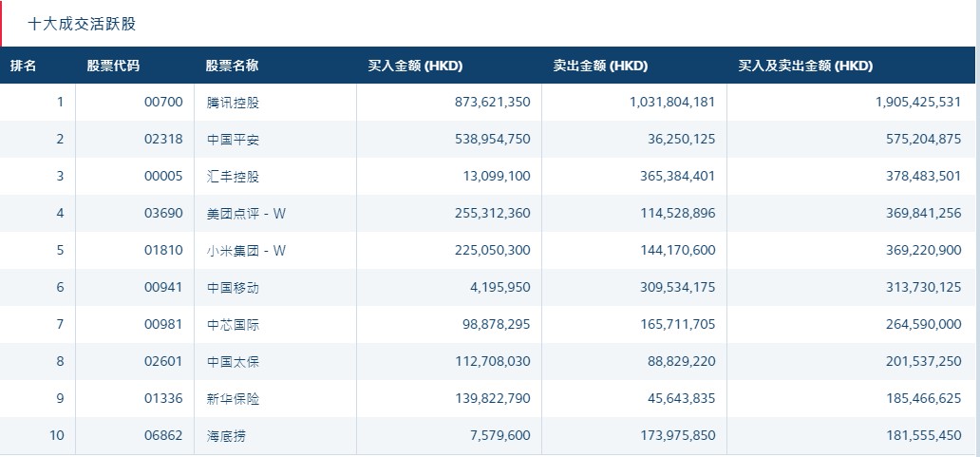Click stock code 06862
Image resolution: width=980 pixels, height=457 pixels.
tap(163, 435)
